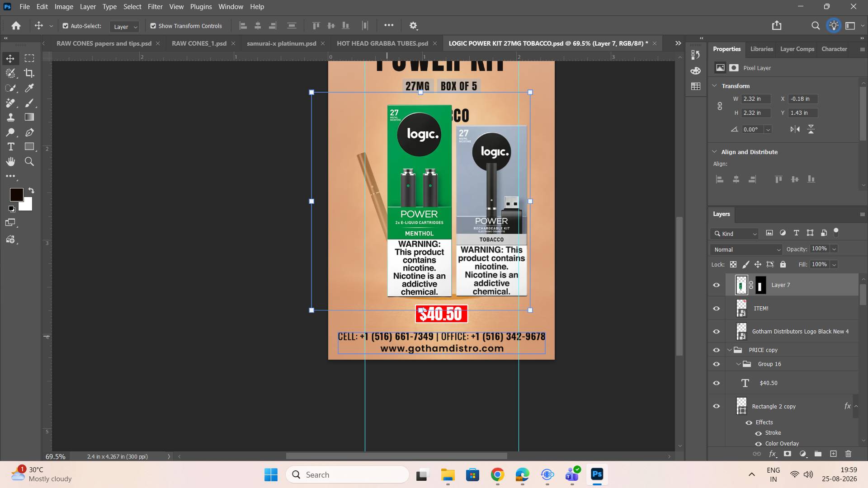Toggle the Auto-Select checkbox
The height and width of the screenshot is (488, 868).
pyautogui.click(x=66, y=26)
